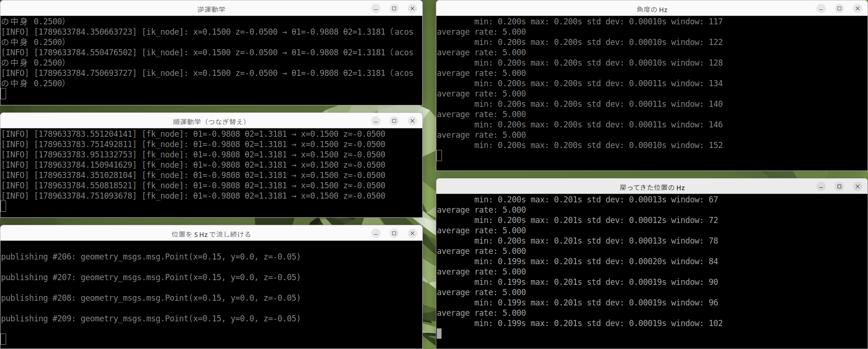The image size is (868, 349).
Task: Click the 'window: 72' stats line
Action: click(596, 220)
